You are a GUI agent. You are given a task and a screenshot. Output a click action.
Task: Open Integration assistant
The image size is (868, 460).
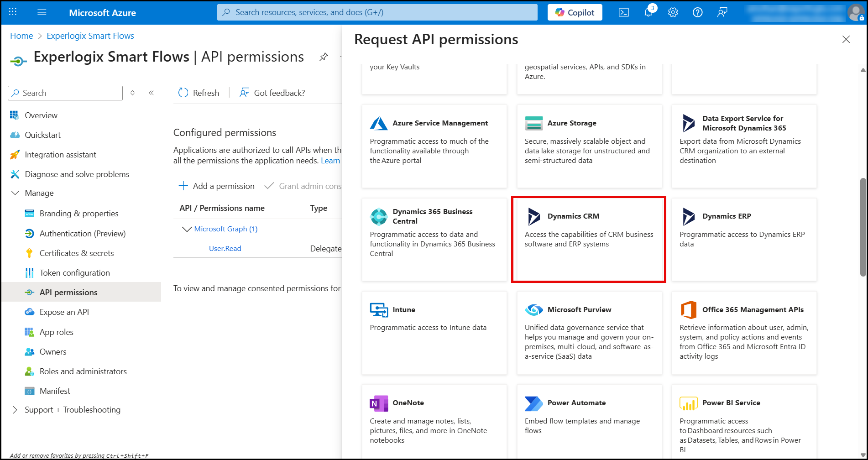(x=60, y=155)
